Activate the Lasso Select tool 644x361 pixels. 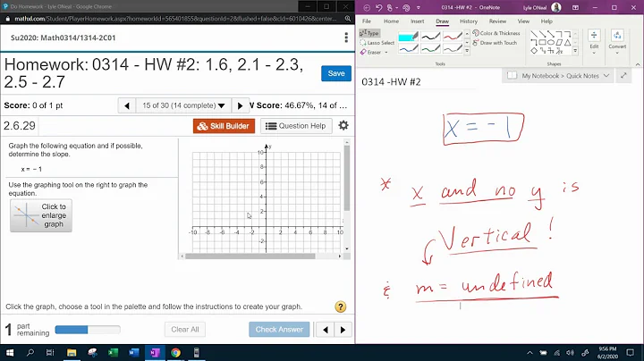tap(377, 43)
